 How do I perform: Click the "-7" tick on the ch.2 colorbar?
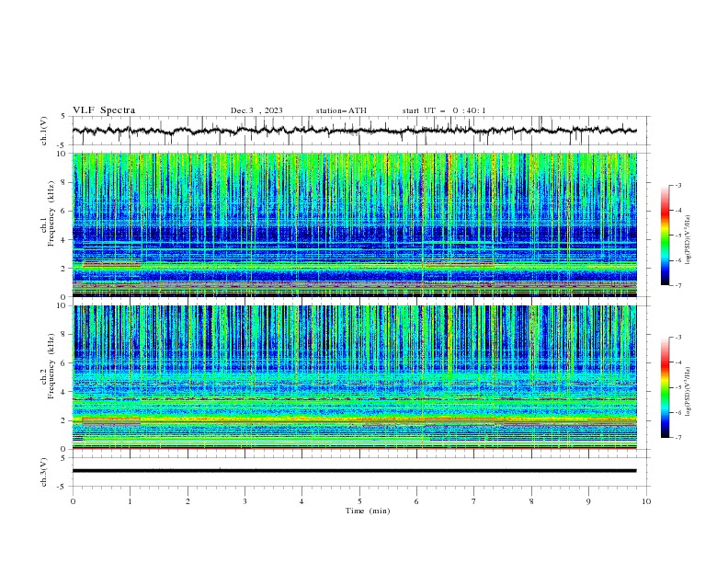coord(678,438)
